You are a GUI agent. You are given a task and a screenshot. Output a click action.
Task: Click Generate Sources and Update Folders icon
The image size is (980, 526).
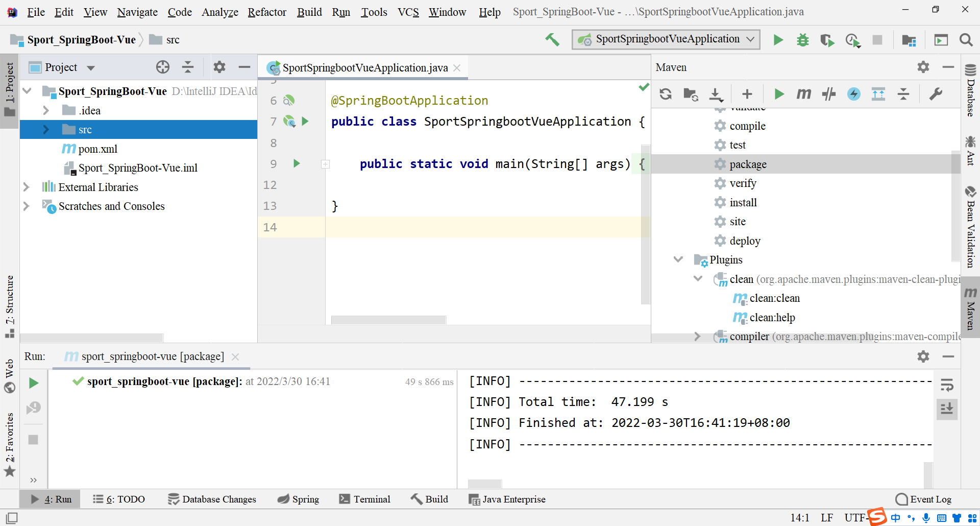point(691,94)
